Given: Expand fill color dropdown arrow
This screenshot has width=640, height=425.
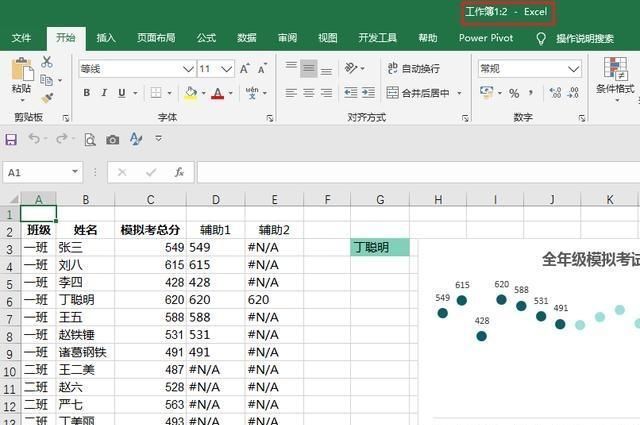Looking at the screenshot, I should pyautogui.click(x=204, y=93).
